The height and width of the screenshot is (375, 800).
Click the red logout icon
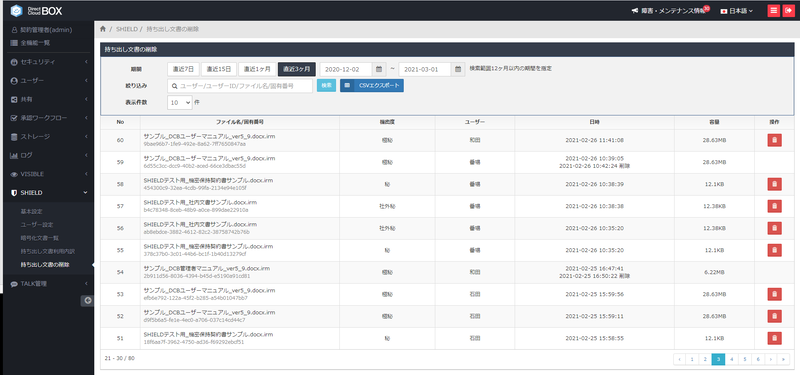[788, 11]
